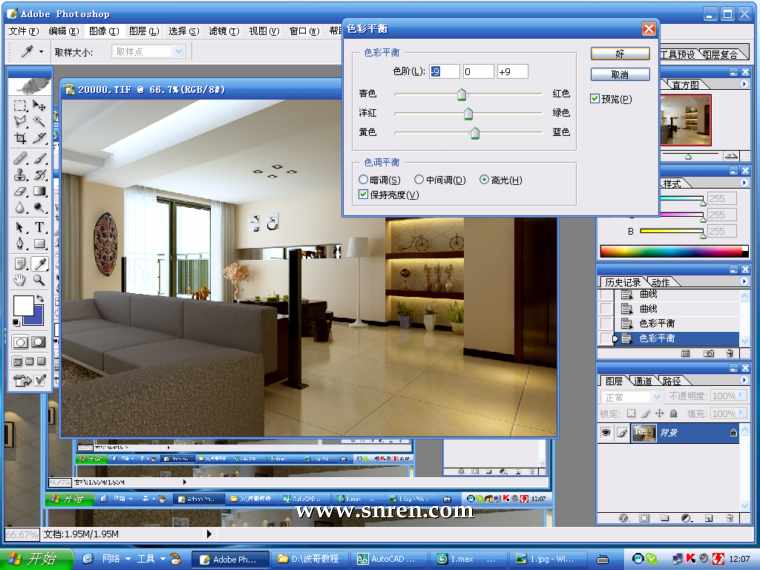Open the History panel flyout menu
The image size is (760, 570).
click(744, 281)
